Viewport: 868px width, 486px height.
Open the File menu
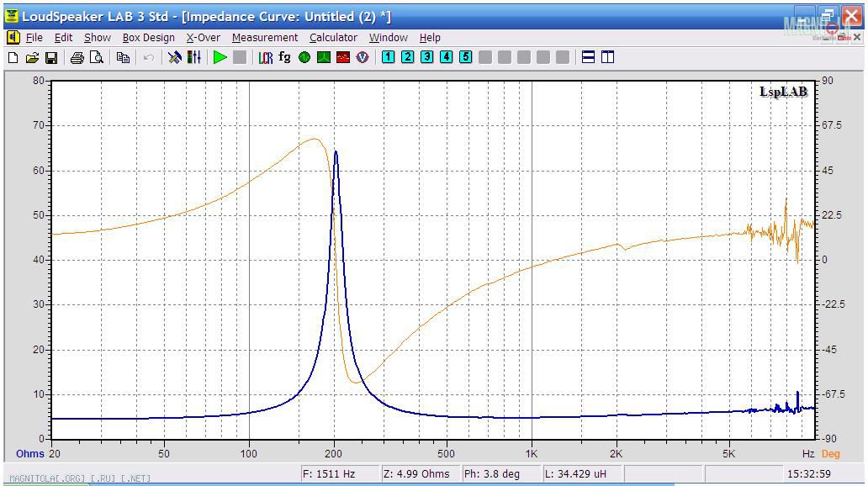pyautogui.click(x=34, y=38)
